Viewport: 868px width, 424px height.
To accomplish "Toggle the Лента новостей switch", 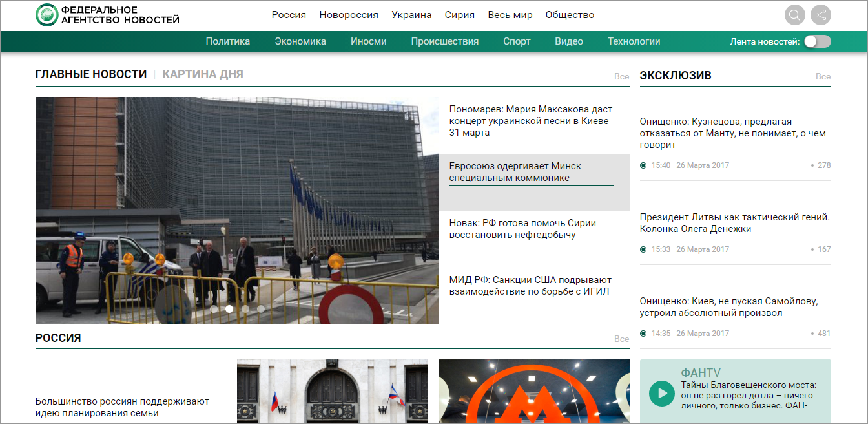I will (817, 41).
